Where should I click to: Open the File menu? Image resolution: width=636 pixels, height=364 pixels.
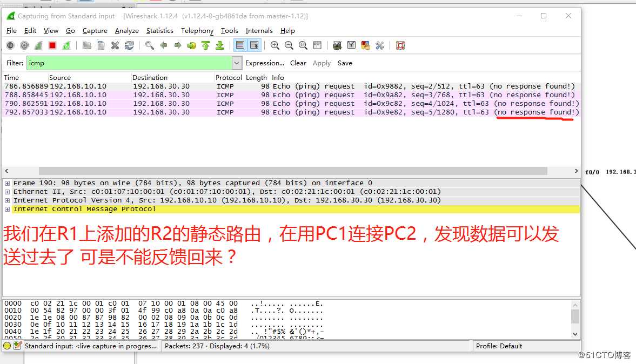point(11,31)
